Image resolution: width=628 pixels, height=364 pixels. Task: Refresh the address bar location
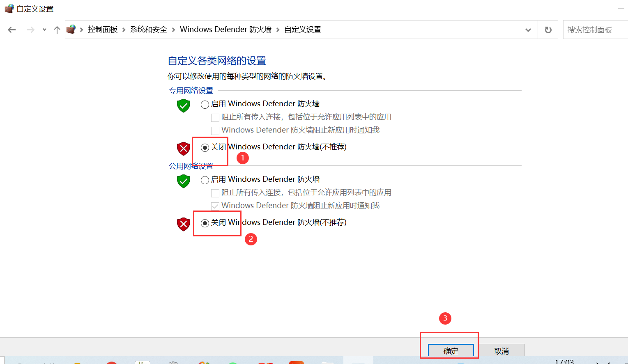coord(548,30)
